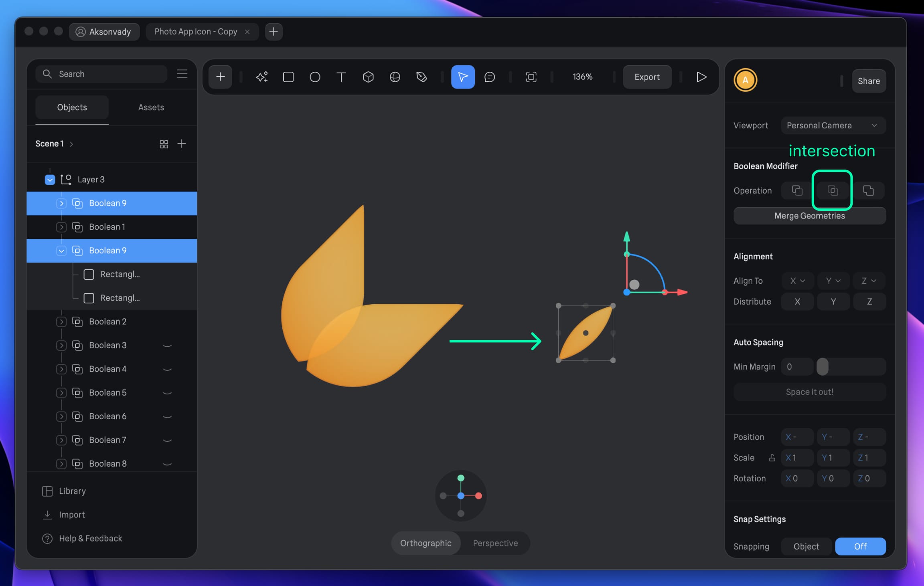Toggle visibility of Boolean 3 layer
924x586 pixels.
tap(167, 346)
